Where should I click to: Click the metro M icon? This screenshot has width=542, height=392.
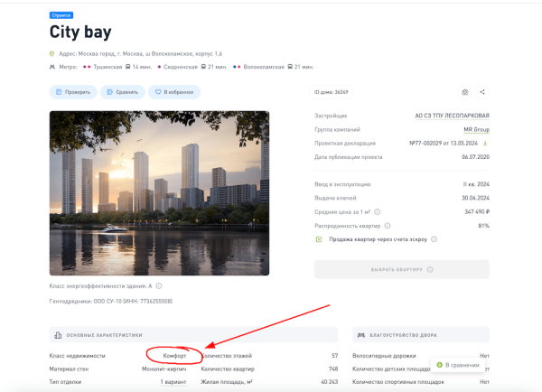pyautogui.click(x=52, y=67)
